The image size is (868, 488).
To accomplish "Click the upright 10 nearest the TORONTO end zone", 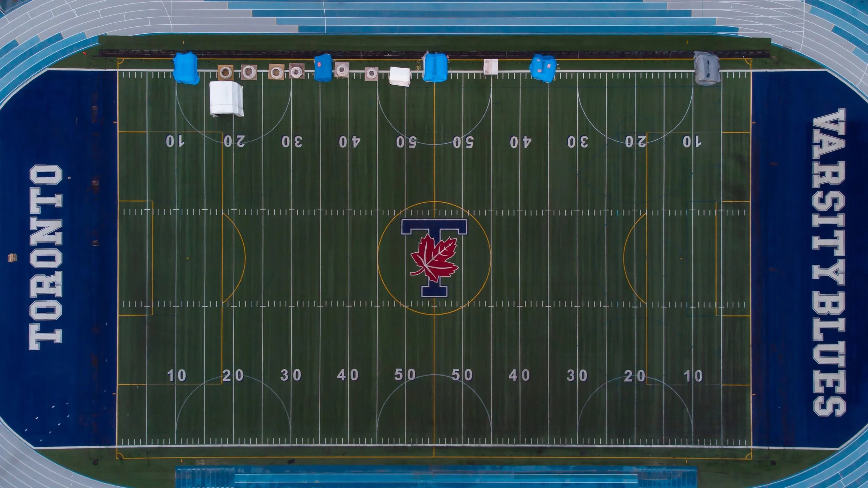I will coord(176,376).
